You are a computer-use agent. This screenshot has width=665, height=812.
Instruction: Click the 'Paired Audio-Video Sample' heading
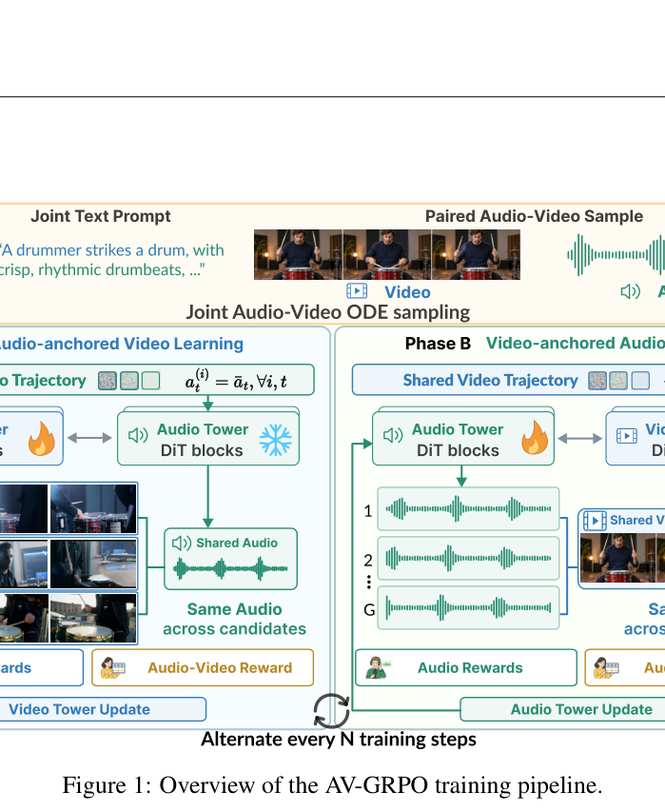coord(534,216)
